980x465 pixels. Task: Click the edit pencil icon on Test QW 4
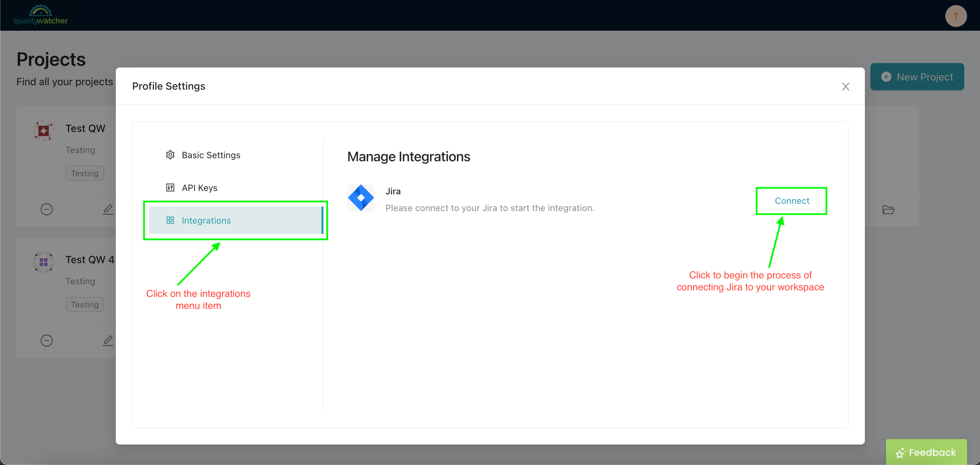click(108, 341)
